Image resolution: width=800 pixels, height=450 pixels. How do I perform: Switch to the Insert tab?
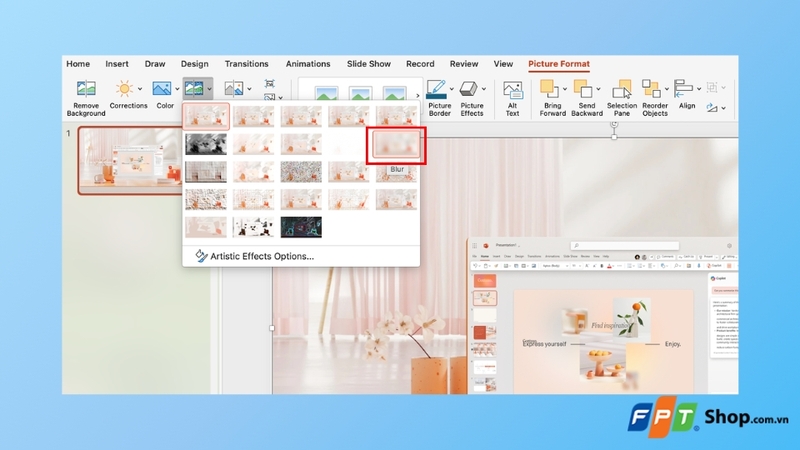(x=117, y=64)
